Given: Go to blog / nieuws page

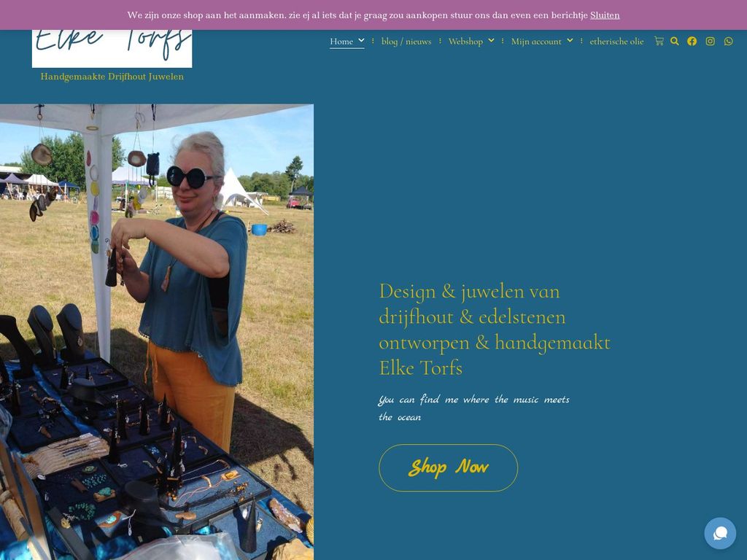Looking at the screenshot, I should pos(406,42).
